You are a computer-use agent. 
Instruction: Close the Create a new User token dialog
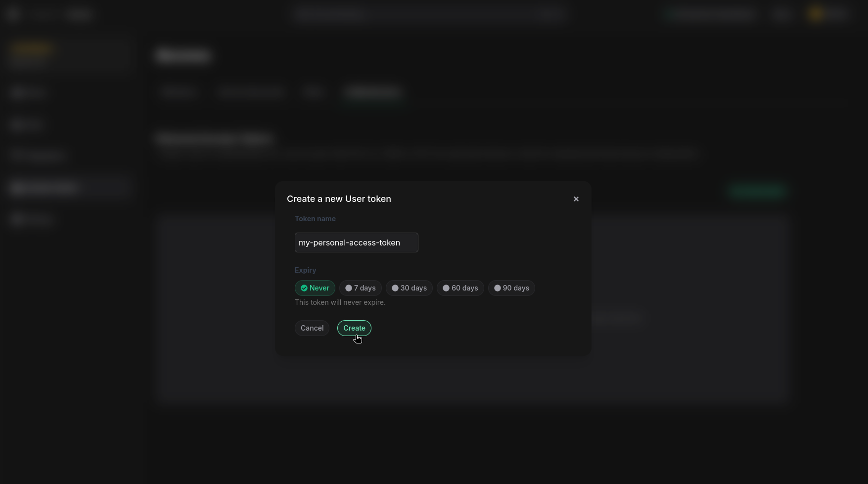(x=576, y=198)
